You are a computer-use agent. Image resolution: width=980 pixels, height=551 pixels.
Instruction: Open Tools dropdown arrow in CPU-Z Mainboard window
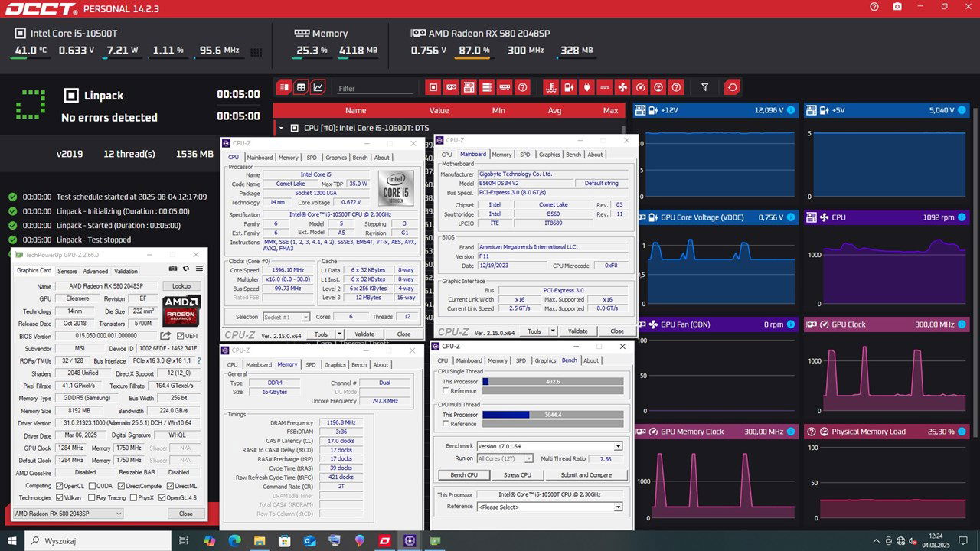click(x=553, y=331)
